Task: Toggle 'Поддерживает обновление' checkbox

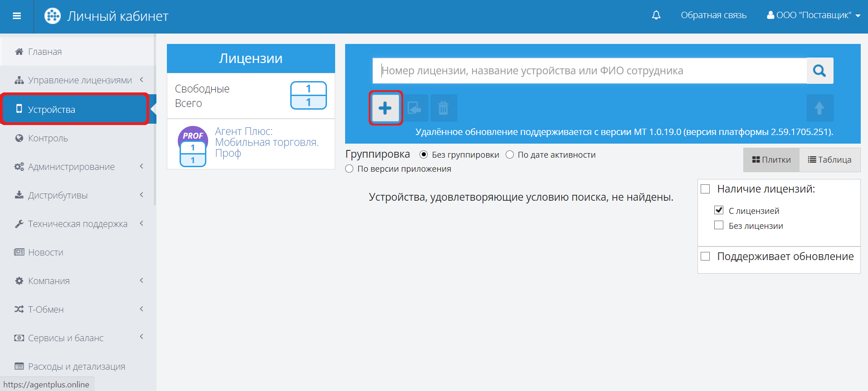Action: (x=705, y=256)
